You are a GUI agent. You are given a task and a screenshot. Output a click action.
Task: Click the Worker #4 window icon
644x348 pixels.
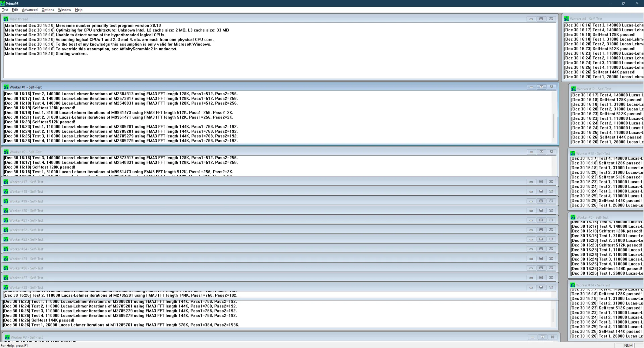tap(566, 19)
